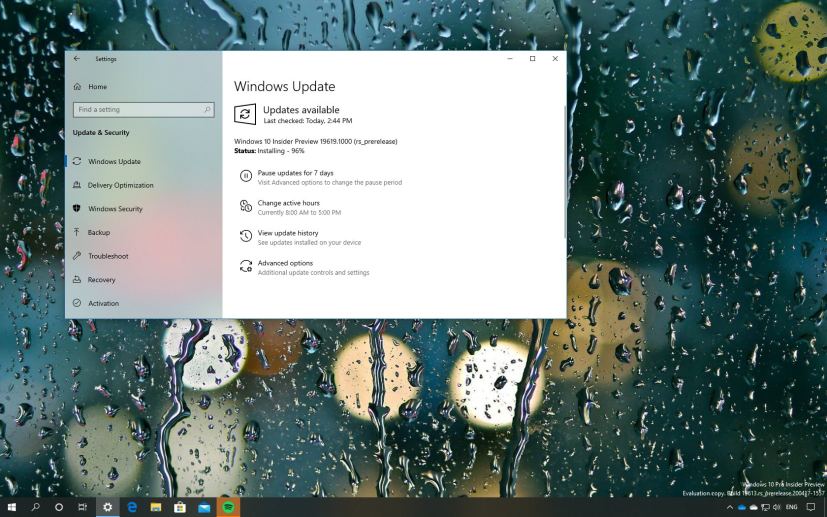Click the ENG language indicator
Screen dimensions: 827x517
[x=792, y=508]
